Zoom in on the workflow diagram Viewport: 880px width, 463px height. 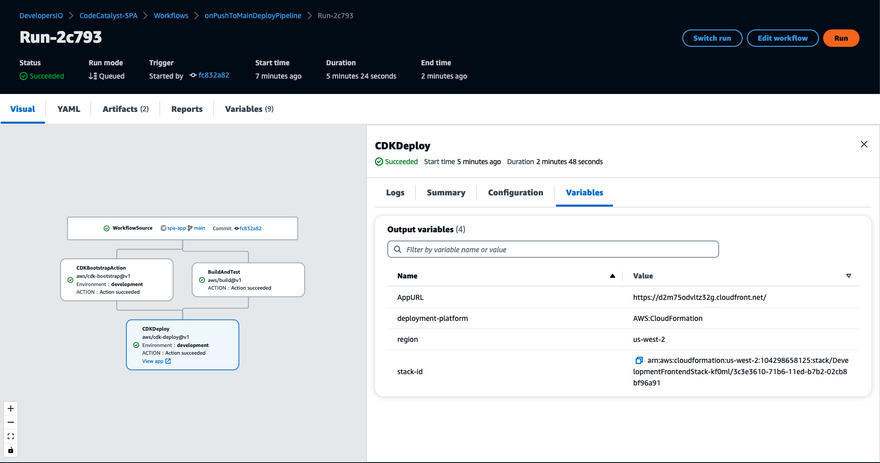(x=11, y=408)
